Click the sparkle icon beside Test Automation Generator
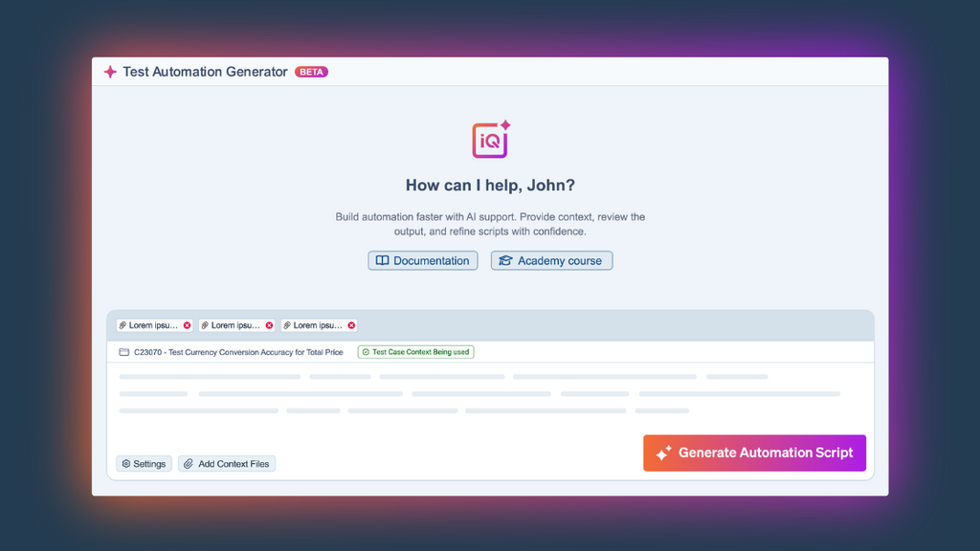This screenshot has height=551, width=980. (x=108, y=71)
